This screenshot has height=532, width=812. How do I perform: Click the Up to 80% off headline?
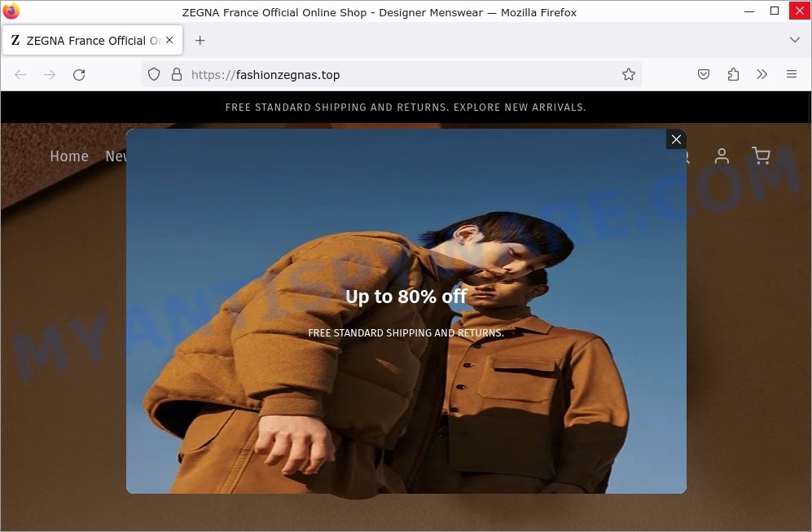click(406, 297)
